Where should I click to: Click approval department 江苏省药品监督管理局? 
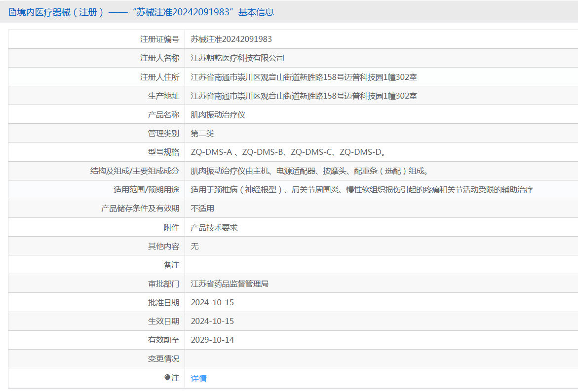pos(230,284)
